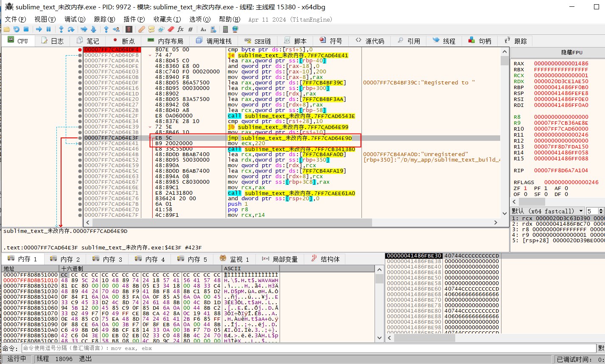Open the Functions fx icon
The width and height of the screenshot is (605, 364).
180,29
